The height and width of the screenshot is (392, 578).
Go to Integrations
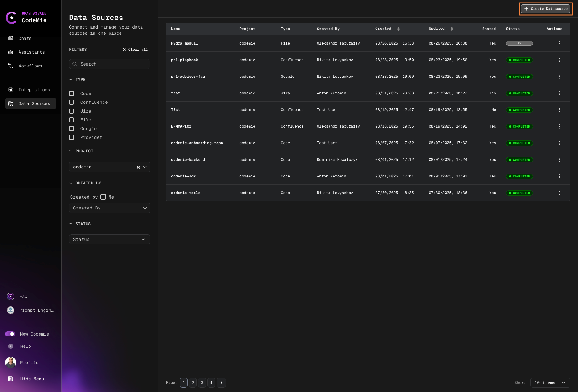point(34,90)
